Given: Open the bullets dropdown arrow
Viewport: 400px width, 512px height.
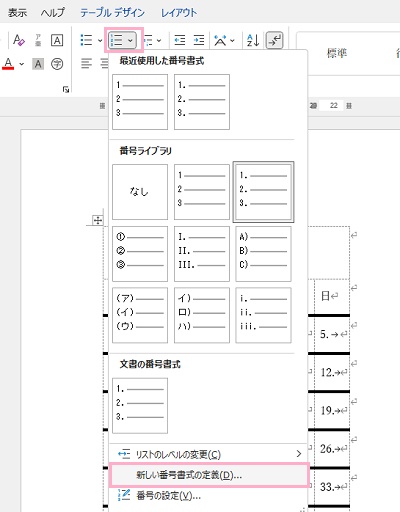Looking at the screenshot, I should tap(100, 41).
